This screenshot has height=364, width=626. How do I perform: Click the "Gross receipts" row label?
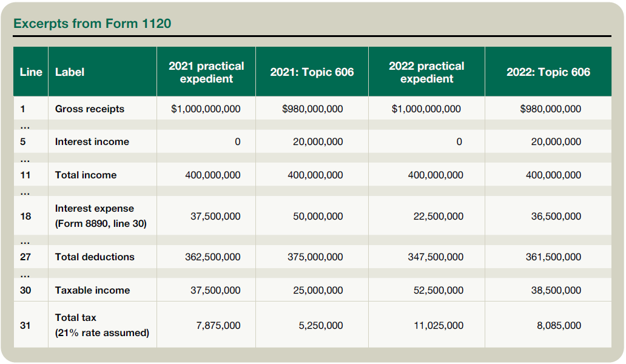[x=89, y=109]
